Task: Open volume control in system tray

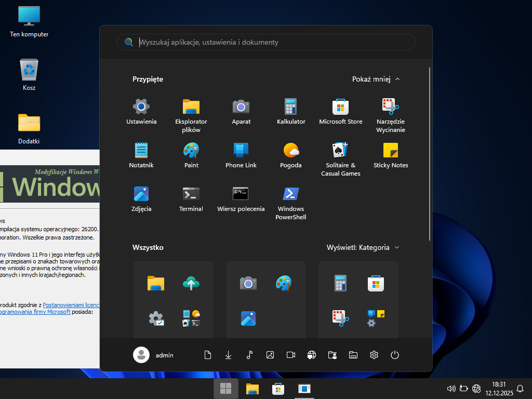Action: click(451, 388)
